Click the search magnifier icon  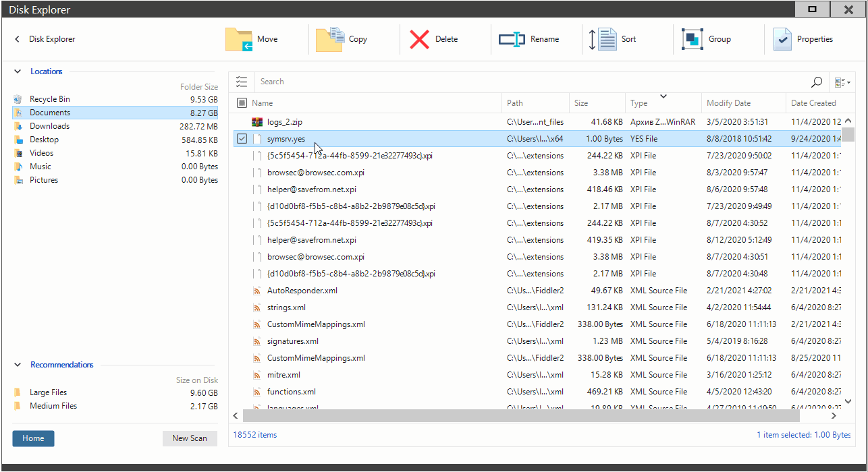(x=817, y=82)
